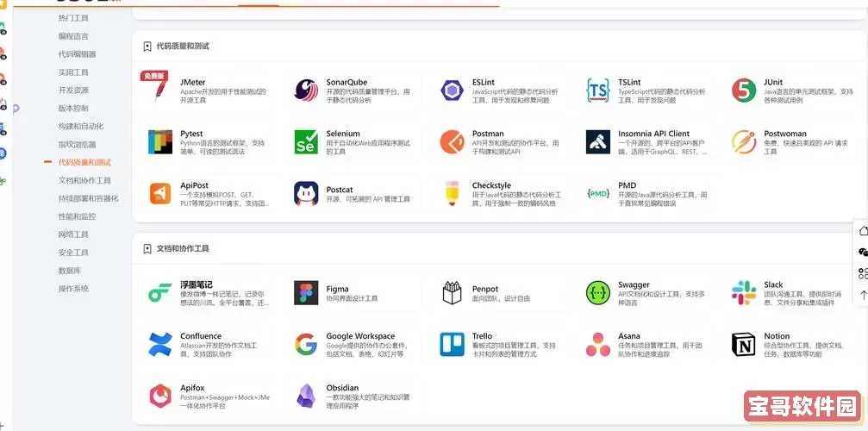Open the orange Postman icon
Screen dimensions: 868x431
452,141
